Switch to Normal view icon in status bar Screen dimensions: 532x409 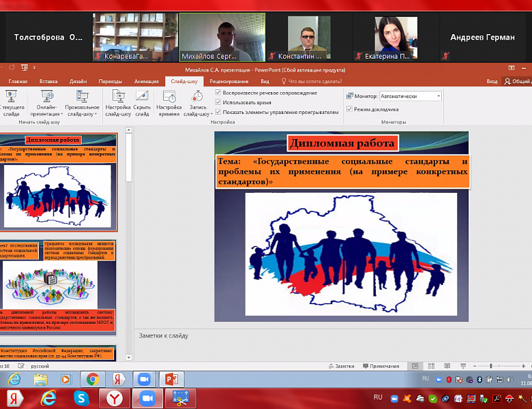[x=415, y=366]
